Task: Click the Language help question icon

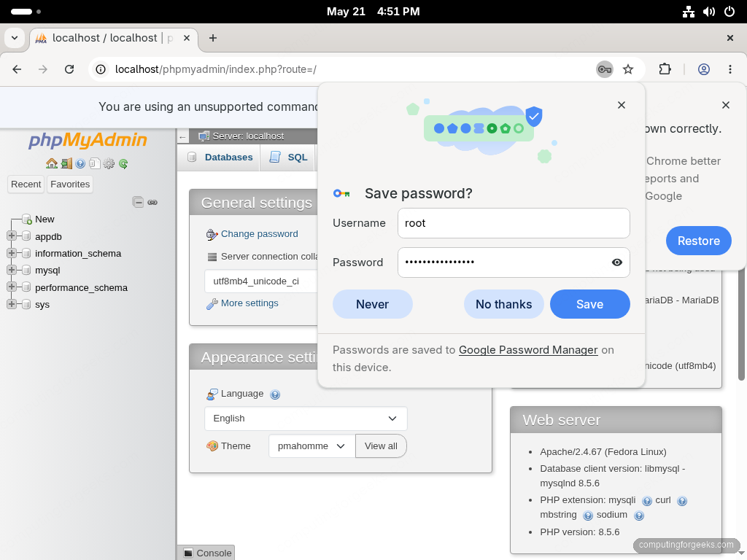Action: [275, 394]
